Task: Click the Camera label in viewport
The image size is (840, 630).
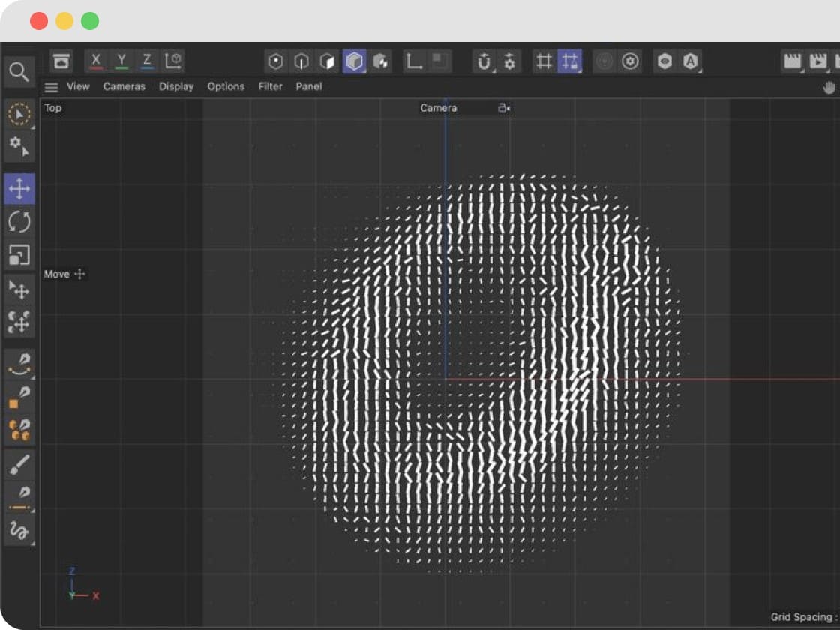Action: pos(438,108)
